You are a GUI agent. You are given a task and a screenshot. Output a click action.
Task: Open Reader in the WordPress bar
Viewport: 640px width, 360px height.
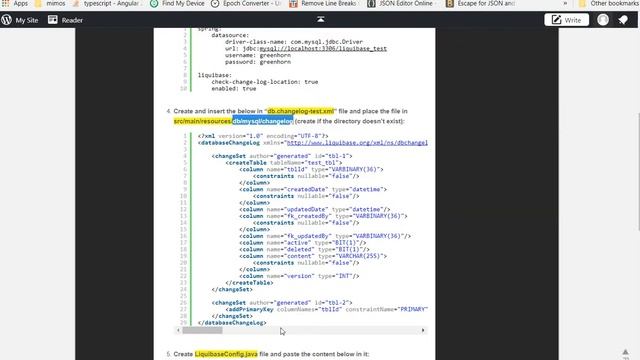pos(65,20)
